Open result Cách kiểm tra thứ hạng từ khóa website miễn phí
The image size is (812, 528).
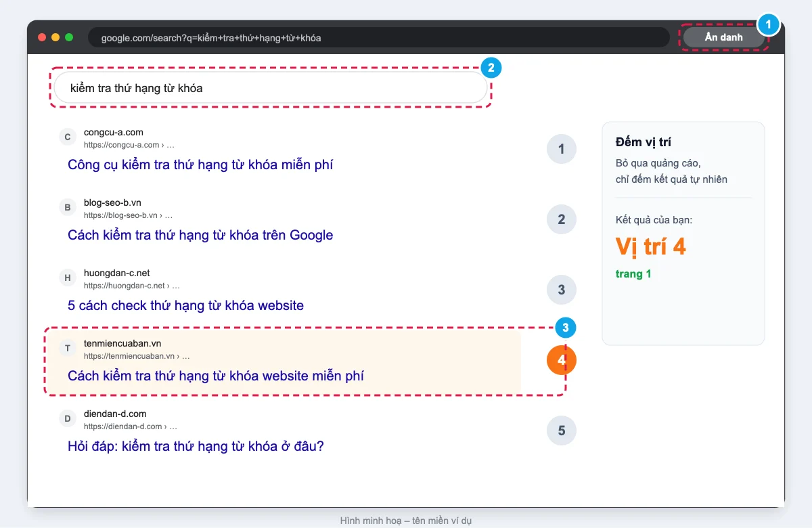click(216, 376)
